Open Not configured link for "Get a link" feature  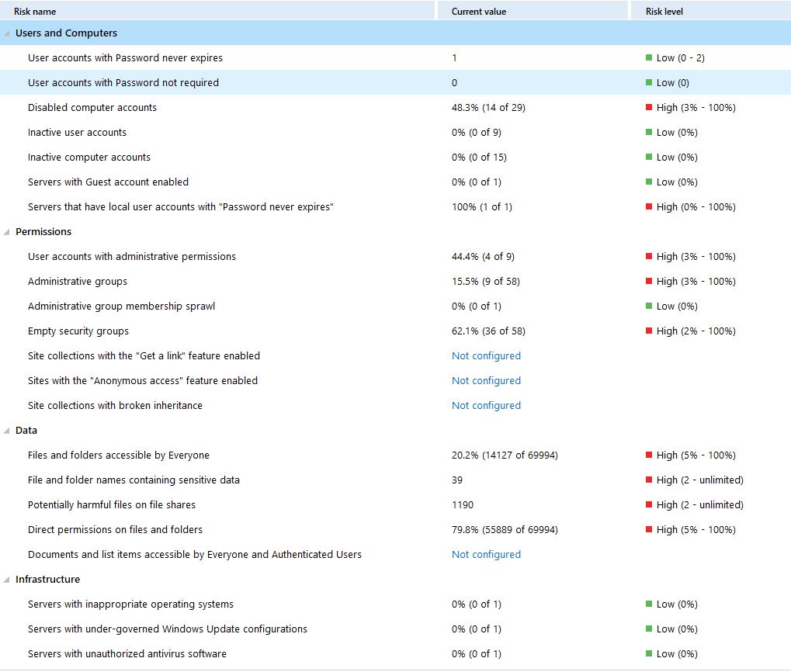[x=486, y=356]
